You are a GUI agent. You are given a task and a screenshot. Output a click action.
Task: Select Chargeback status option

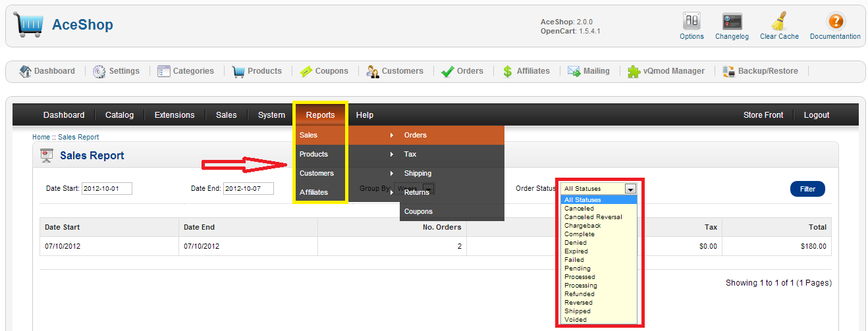(x=599, y=226)
